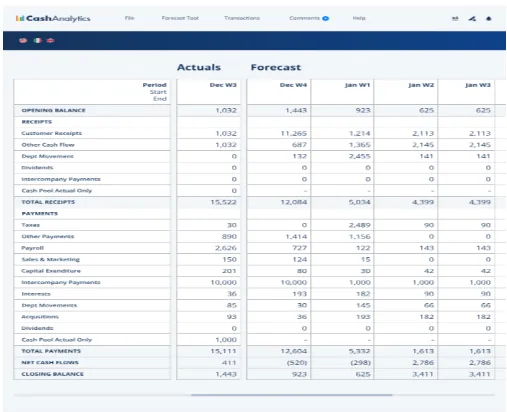Select the leftmost flag icon in blue bar
The height and width of the screenshot is (412, 507).
pos(23,40)
